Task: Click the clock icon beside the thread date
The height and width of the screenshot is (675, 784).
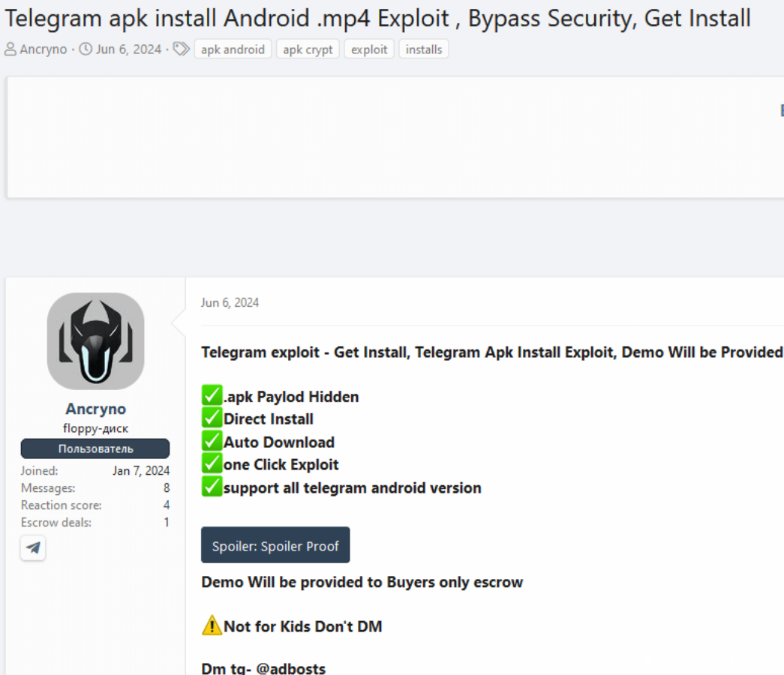Action: click(86, 49)
